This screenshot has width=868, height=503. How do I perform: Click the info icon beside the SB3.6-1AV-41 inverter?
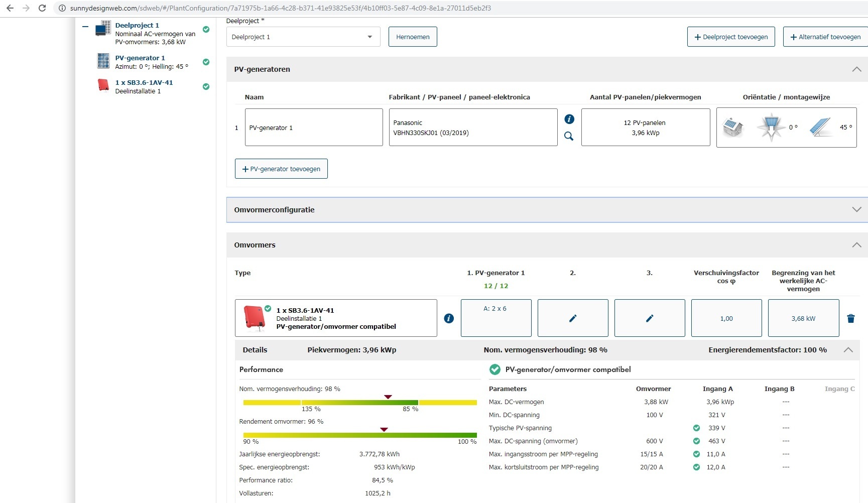coord(449,318)
